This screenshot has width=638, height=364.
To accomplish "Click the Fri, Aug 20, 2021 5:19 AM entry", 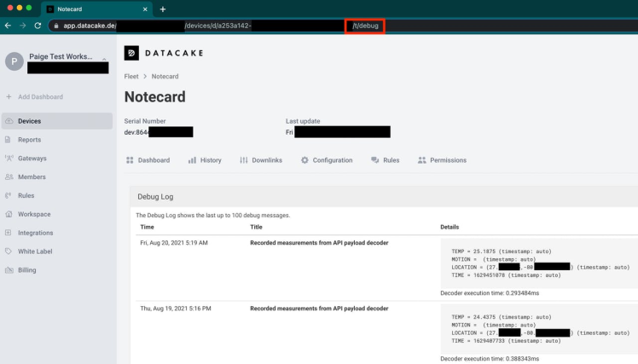I will pos(174,243).
